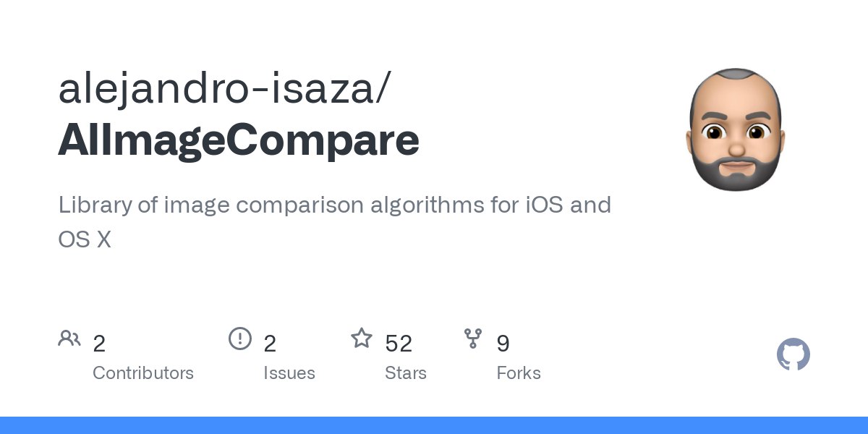The height and width of the screenshot is (434, 868).
Task: Click the contributors count number 2
Action: 99,344
